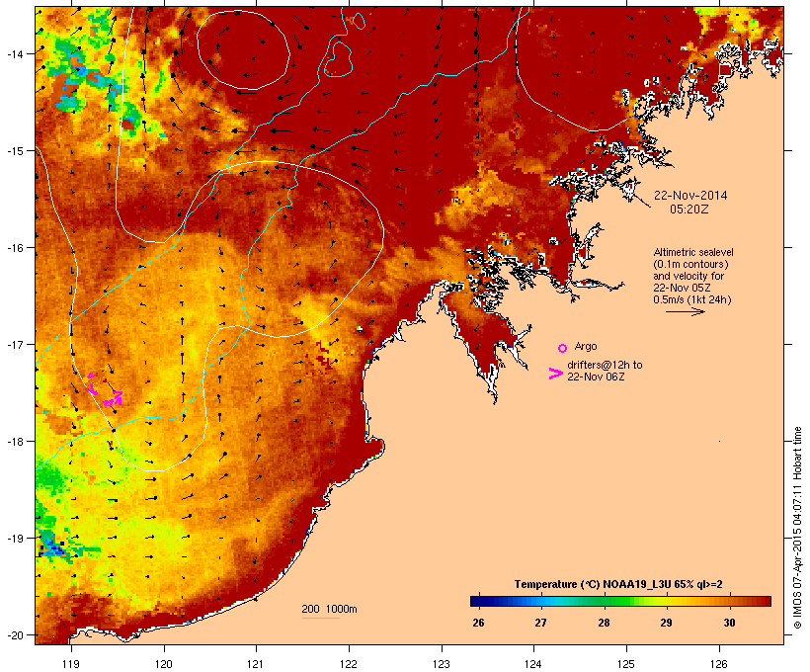Click the cyan 200 1000m isobath legend line
This screenshot has height=672, width=810.
coord(321,618)
